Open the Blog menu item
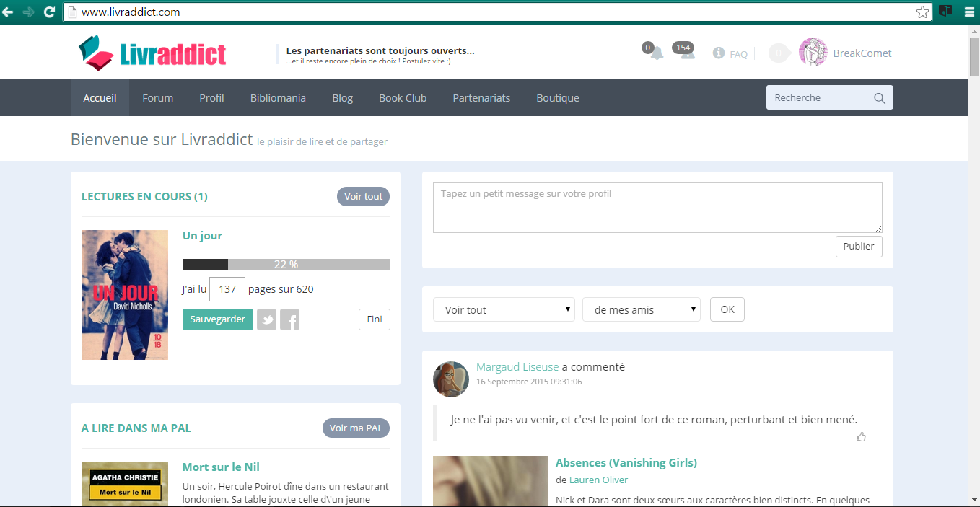The image size is (980, 507). click(342, 98)
